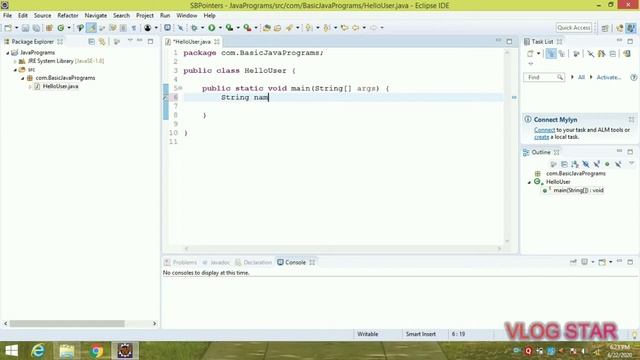Click the Debug bug icon in toolbar

click(x=194, y=28)
